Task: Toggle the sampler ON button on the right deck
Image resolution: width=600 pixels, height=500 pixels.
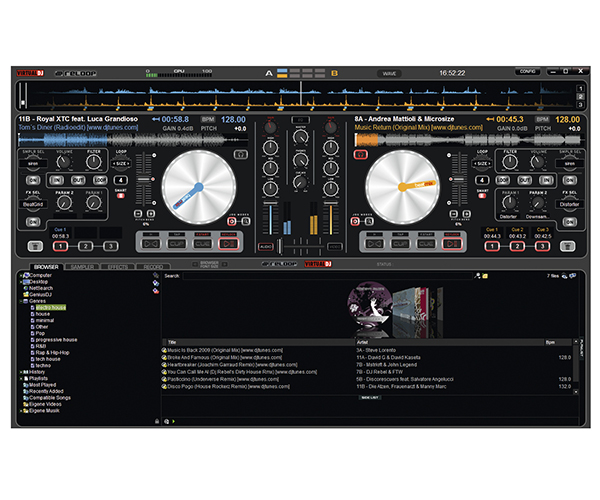Action: (x=569, y=180)
